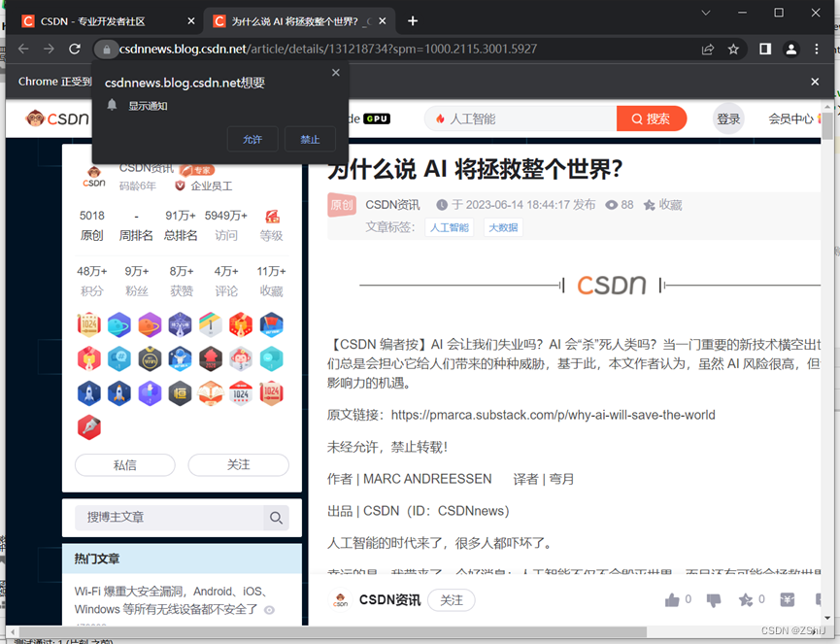840x644 pixels.
Task: Allow notifications with 允许 button
Action: (252, 139)
